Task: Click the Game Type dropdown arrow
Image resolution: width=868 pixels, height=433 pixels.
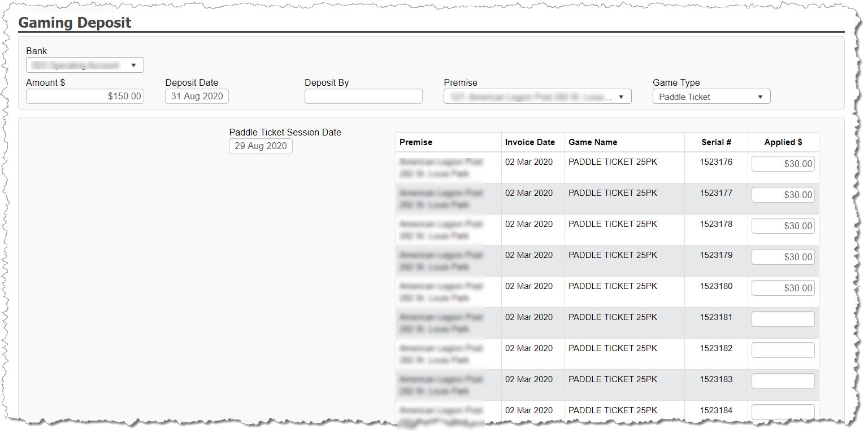Action: 762,96
